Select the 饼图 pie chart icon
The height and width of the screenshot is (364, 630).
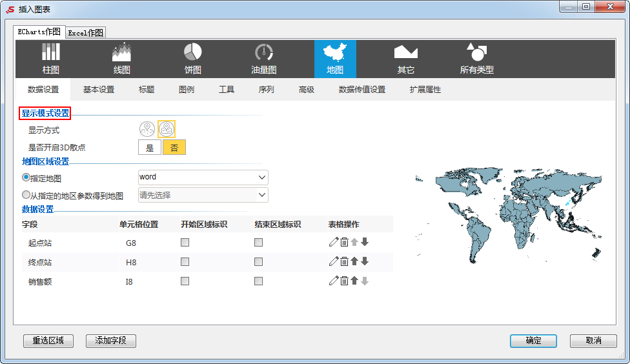[193, 59]
